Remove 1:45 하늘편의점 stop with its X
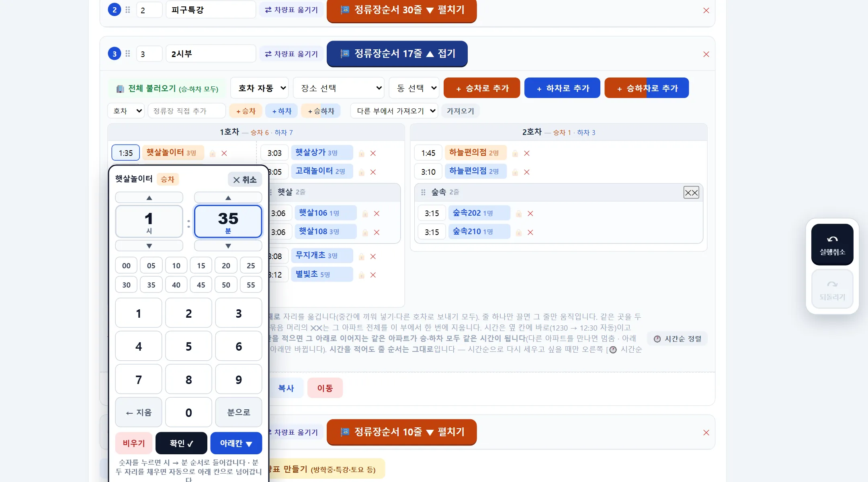The width and height of the screenshot is (868, 482). [x=527, y=153]
